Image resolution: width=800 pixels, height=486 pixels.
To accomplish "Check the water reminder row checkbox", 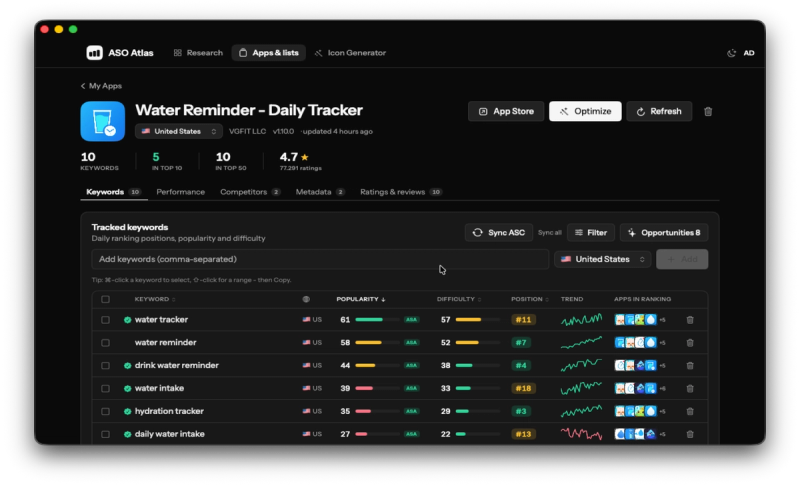I will click(105, 343).
